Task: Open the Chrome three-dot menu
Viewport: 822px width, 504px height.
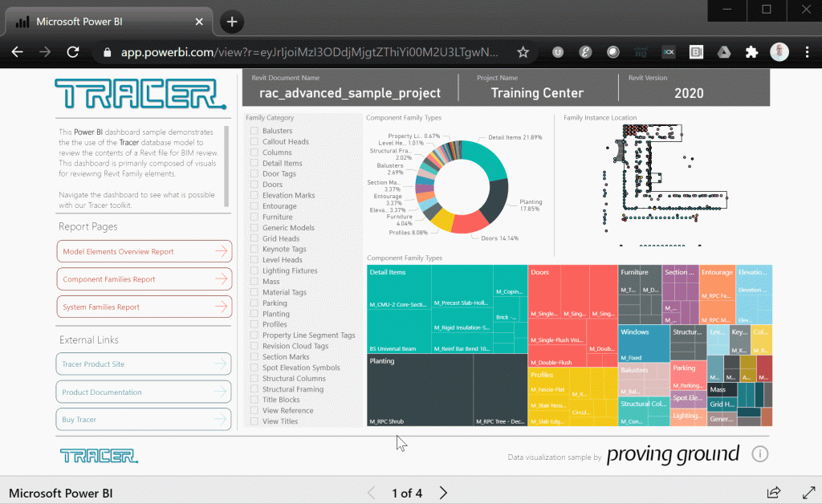Action: [x=808, y=52]
